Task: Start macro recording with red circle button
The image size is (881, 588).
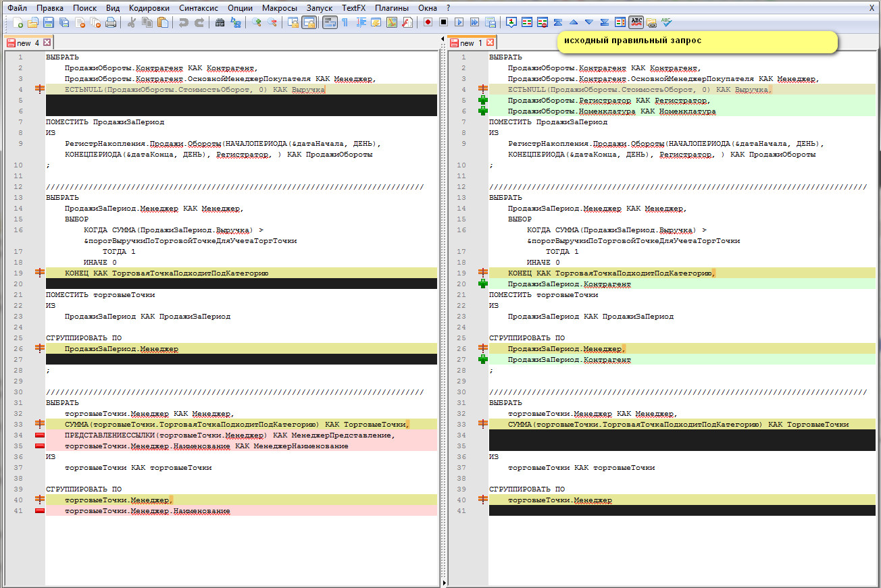Action: click(428, 22)
